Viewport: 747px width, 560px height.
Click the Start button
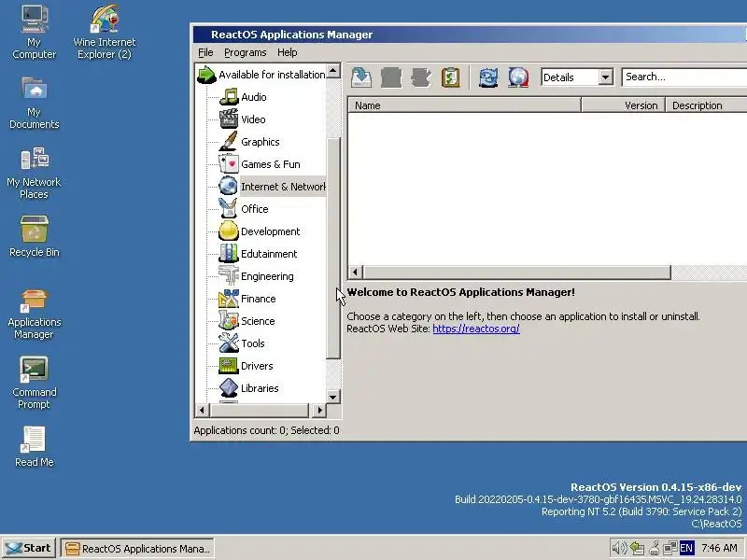tap(29, 548)
